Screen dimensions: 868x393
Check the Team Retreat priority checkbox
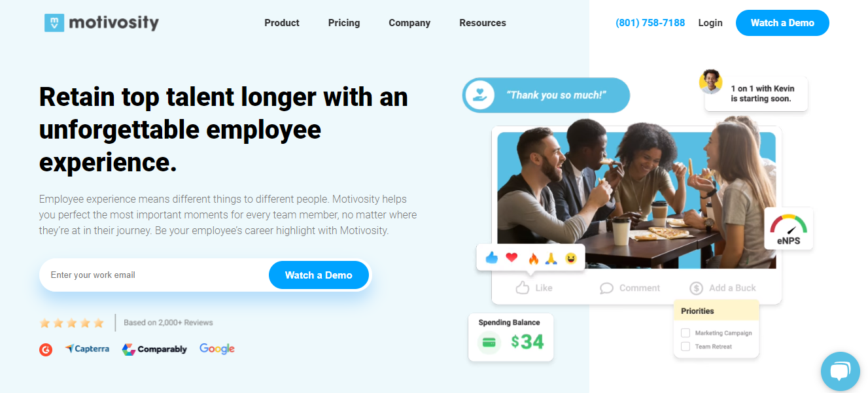coord(686,347)
